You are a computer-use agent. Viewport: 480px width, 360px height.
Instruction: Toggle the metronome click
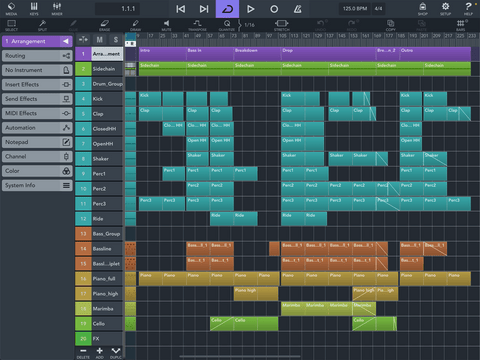click(x=297, y=9)
